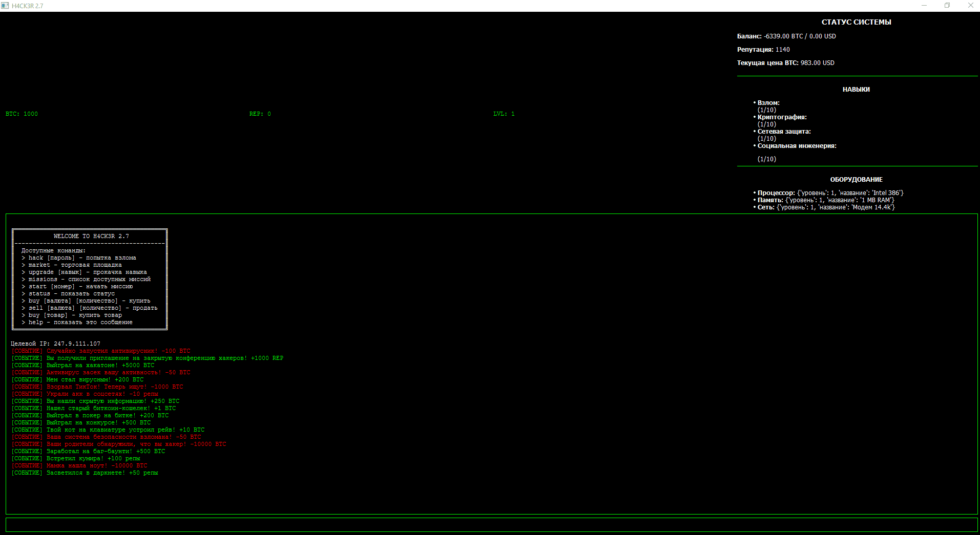The height and width of the screenshot is (535, 980).
Task: Click the "Заработал на баг-баунти! +500 BTC" event
Action: pyautogui.click(x=88, y=451)
